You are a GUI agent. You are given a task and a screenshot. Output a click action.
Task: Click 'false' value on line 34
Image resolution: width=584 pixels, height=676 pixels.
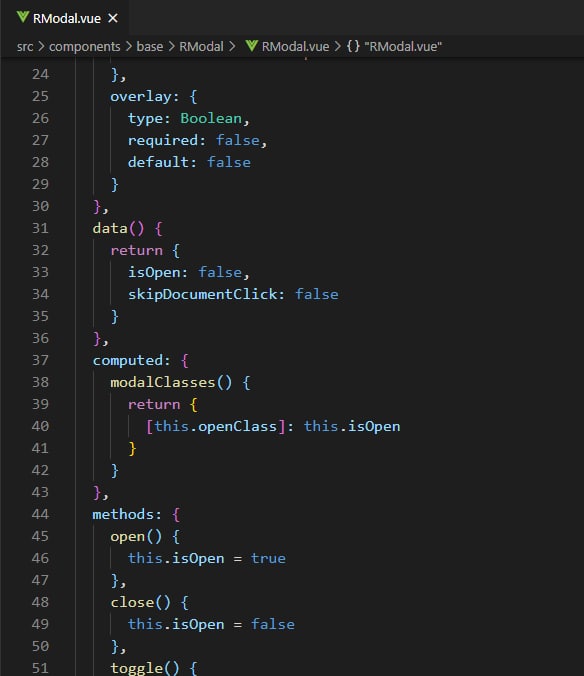tap(317, 294)
